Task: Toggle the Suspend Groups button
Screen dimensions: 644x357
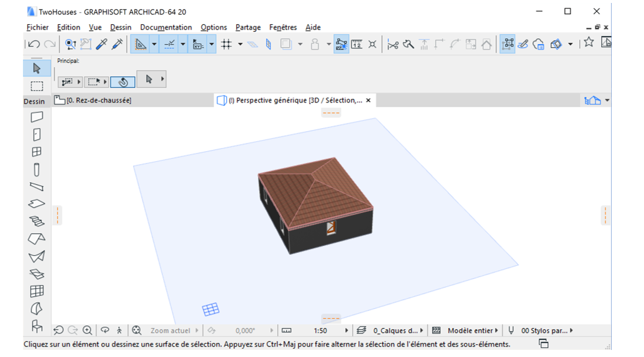Action: click(507, 44)
